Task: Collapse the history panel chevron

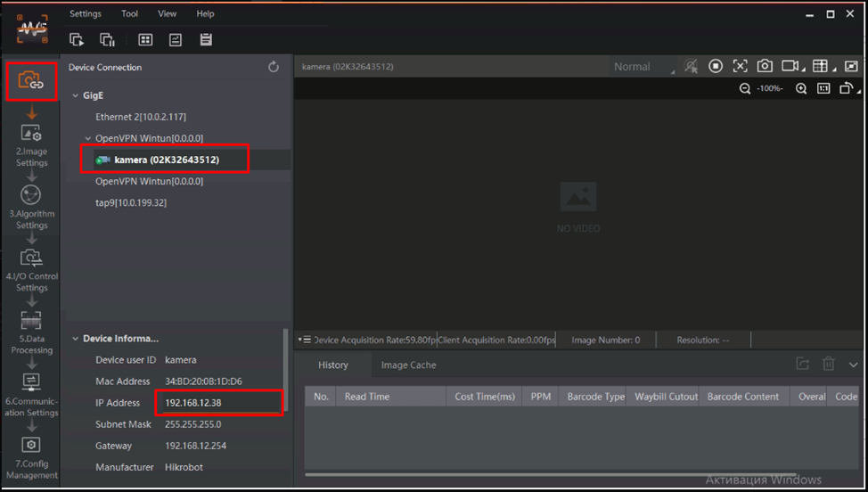Action: [853, 365]
